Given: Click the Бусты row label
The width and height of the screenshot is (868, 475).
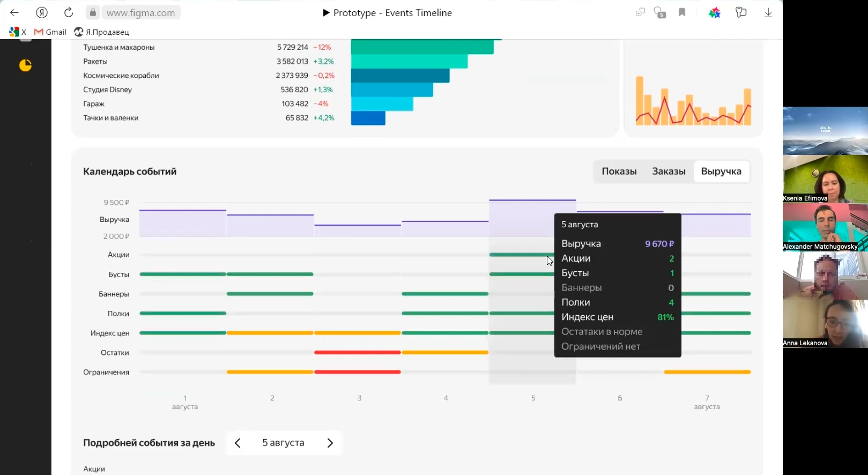Looking at the screenshot, I should 119,274.
